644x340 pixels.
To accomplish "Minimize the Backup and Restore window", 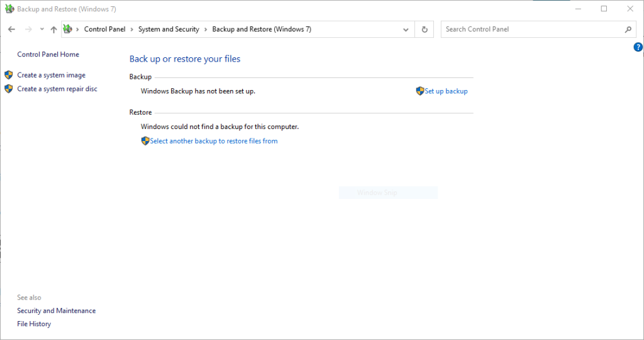I will click(579, 9).
